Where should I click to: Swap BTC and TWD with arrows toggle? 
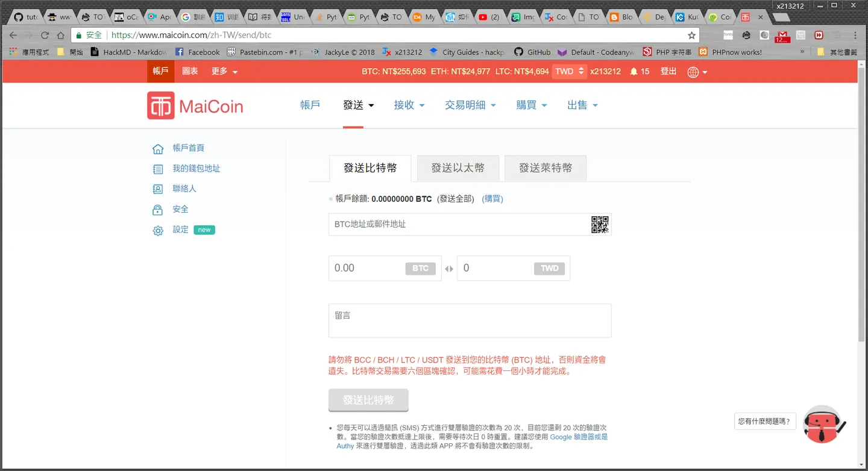point(448,269)
